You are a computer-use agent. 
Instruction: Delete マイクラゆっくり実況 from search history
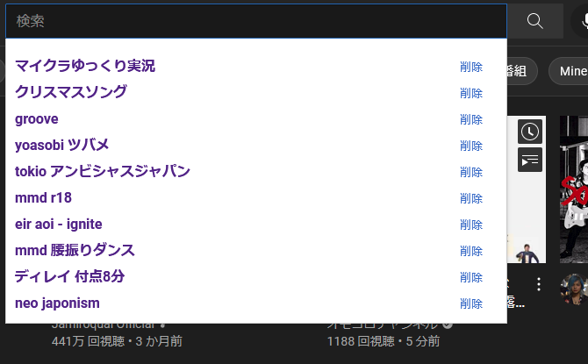click(x=471, y=68)
